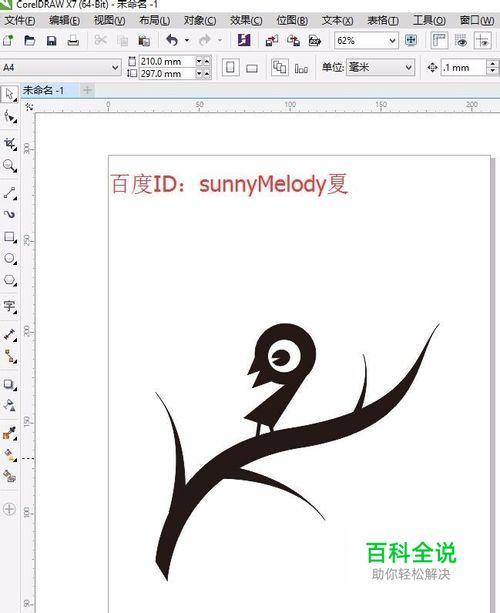The height and width of the screenshot is (613, 500).
Task: Open the 位图(B) menu
Action: tap(292, 20)
